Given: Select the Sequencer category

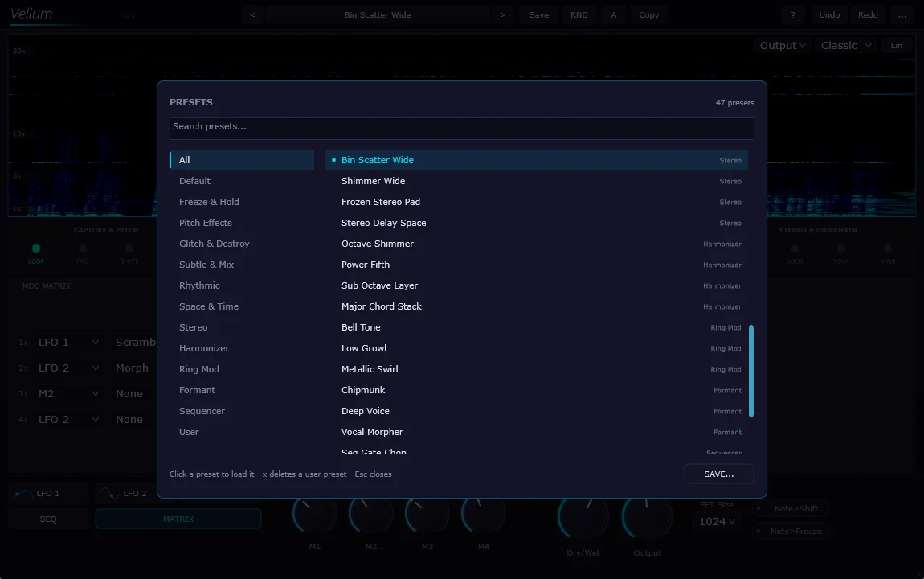Looking at the screenshot, I should pos(242,411).
